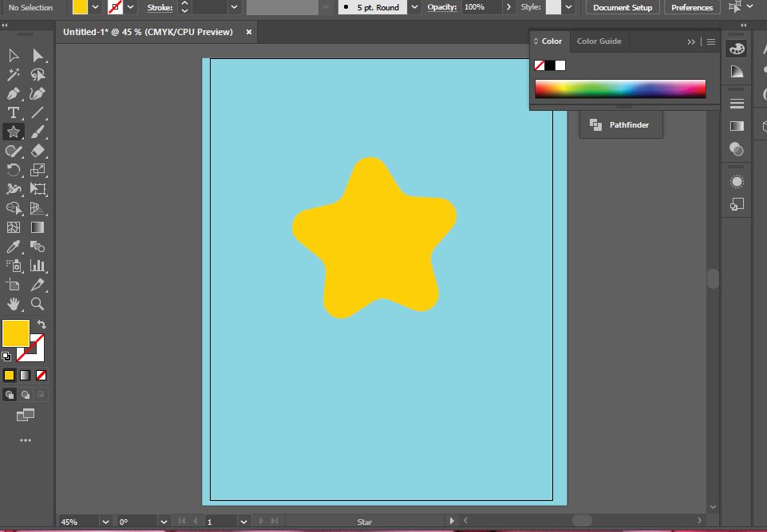Viewport: 767px width, 532px height.
Task: Enable Draw Inside mode
Action: (x=41, y=395)
